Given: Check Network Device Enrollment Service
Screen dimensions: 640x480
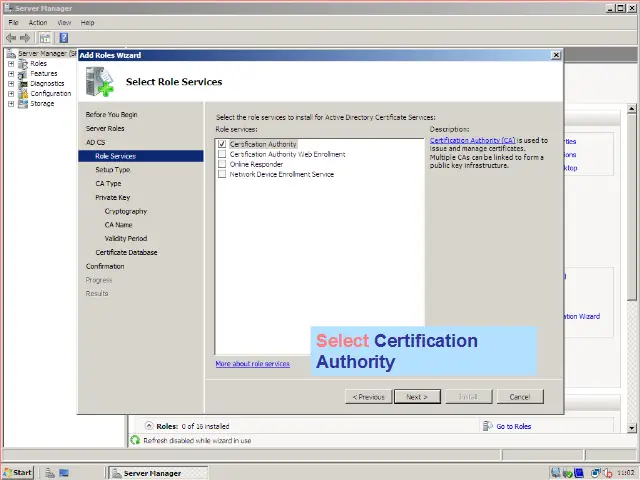Looking at the screenshot, I should [x=222, y=174].
